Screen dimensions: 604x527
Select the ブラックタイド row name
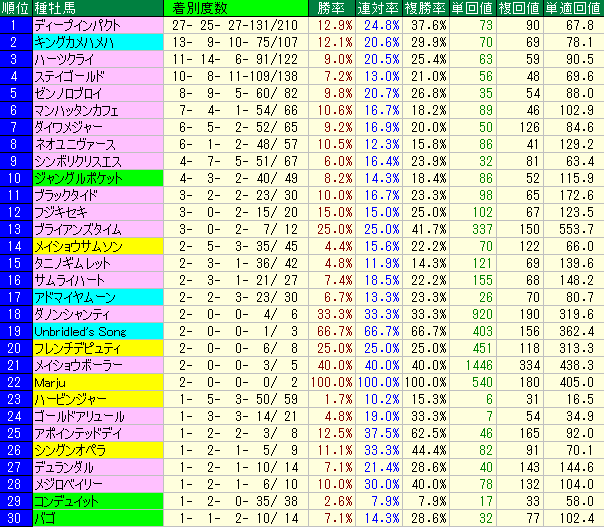(x=66, y=195)
